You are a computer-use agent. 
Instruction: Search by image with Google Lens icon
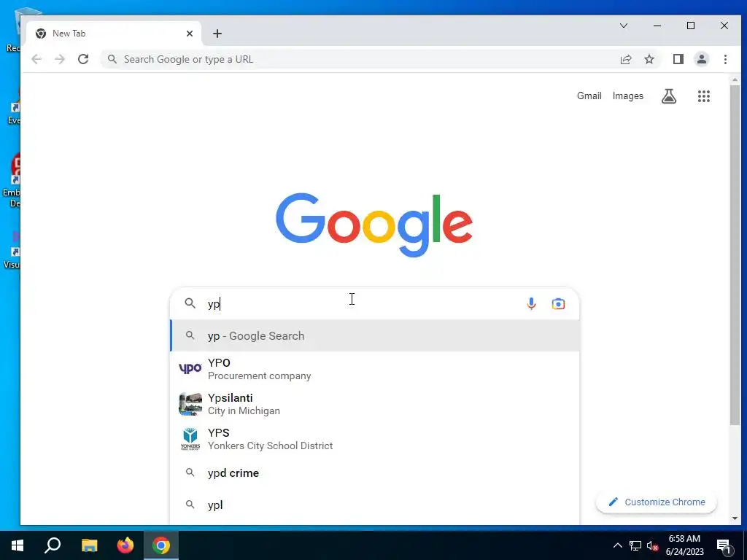(558, 303)
